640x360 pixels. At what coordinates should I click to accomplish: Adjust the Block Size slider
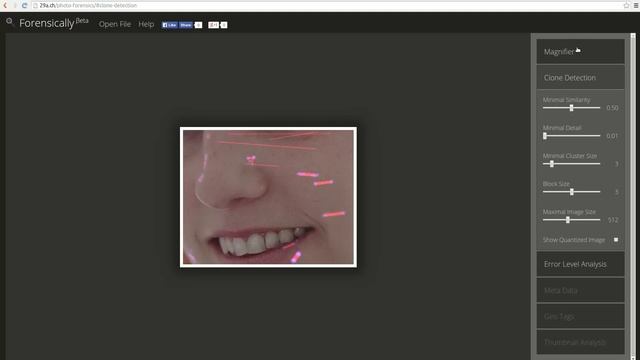click(571, 192)
